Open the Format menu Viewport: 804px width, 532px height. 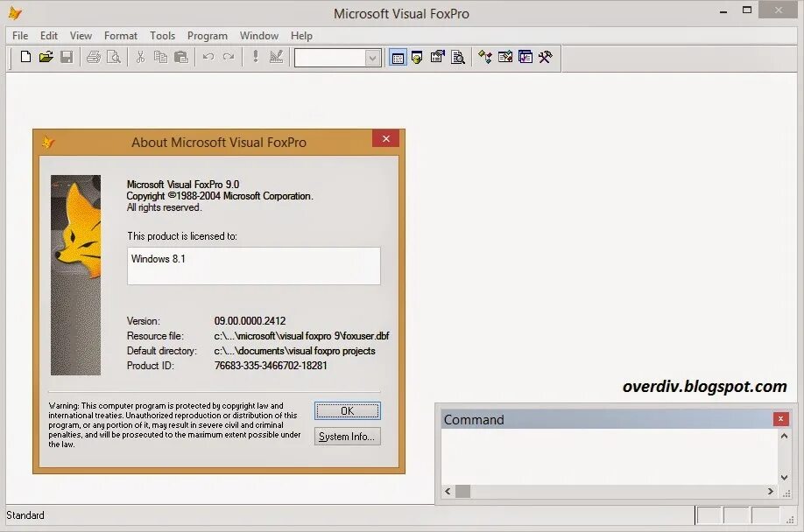(121, 36)
